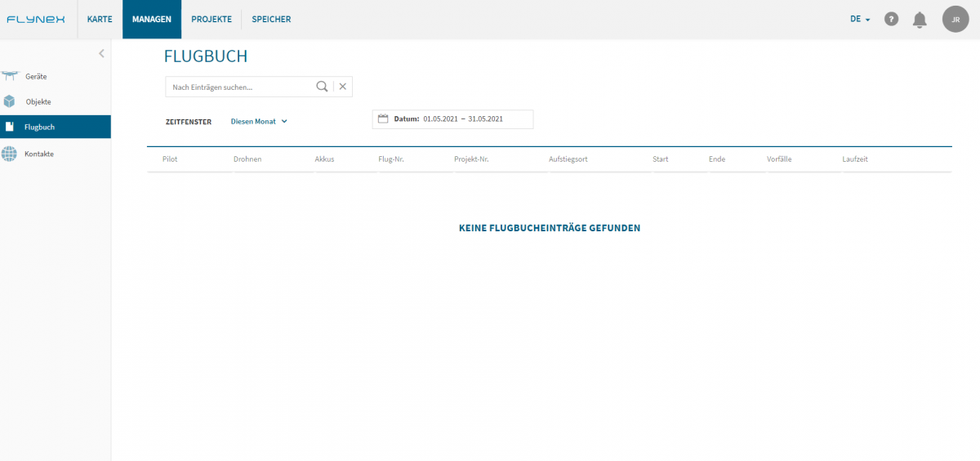Click the Laufzeit column header
The image size is (980, 461).
pyautogui.click(x=855, y=159)
